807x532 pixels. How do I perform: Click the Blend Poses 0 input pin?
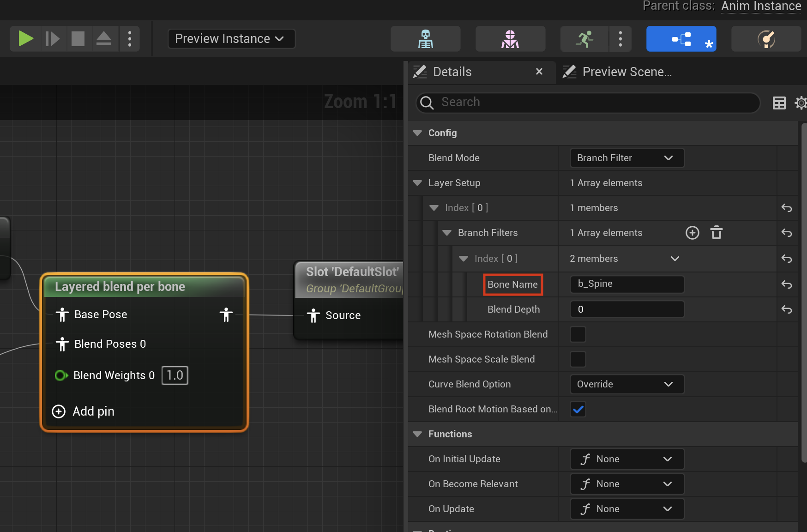pos(62,344)
